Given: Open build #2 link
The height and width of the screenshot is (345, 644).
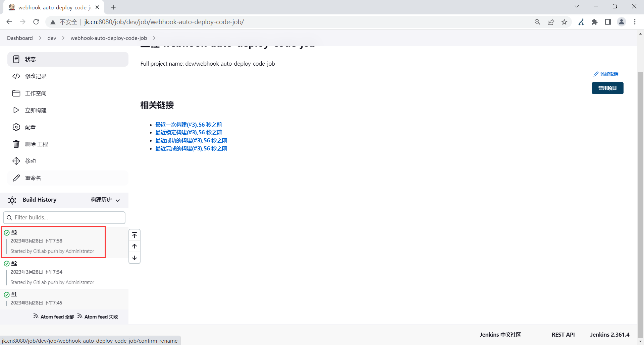Looking at the screenshot, I should point(14,263).
